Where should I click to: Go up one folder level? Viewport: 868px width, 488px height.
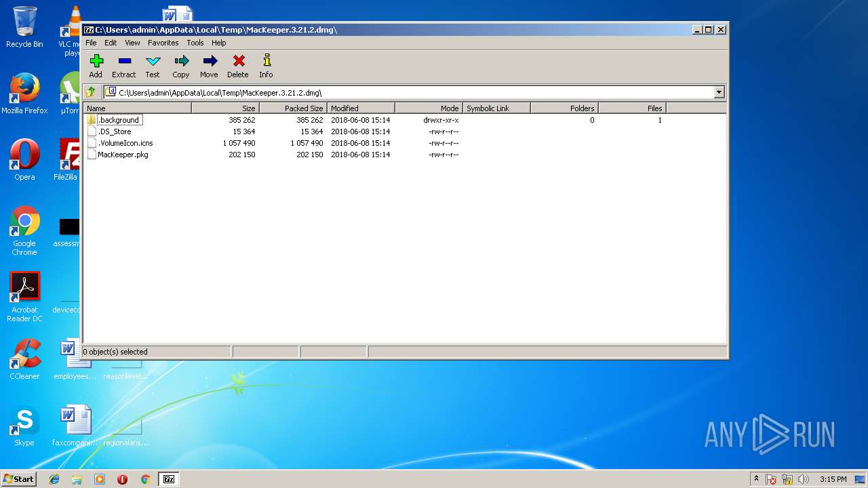tap(91, 92)
